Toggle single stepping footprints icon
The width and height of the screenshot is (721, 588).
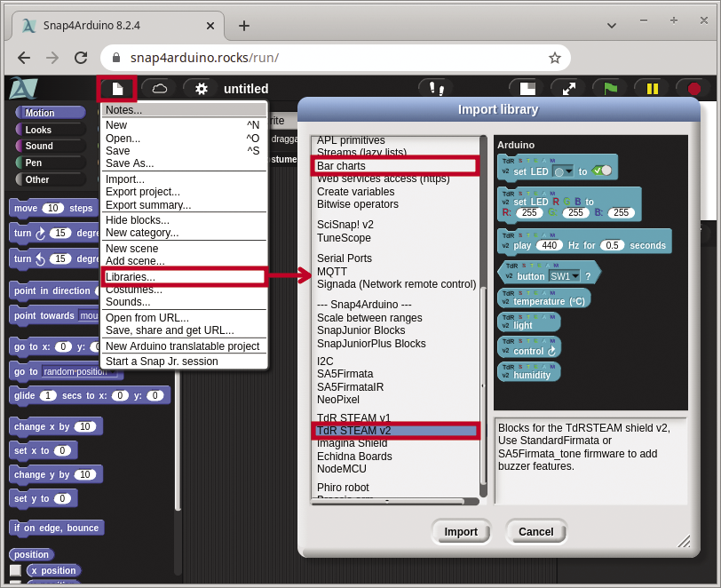[x=436, y=88]
